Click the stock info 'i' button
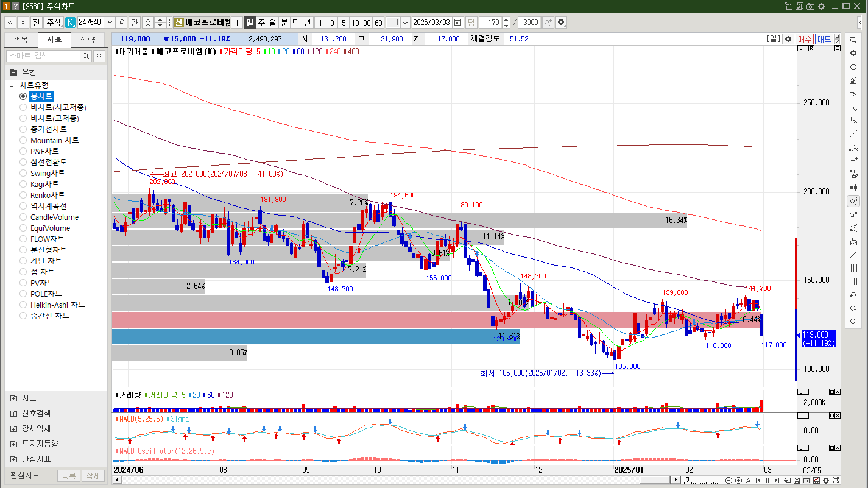Screen dimensions: 868x488 (x=238, y=22)
